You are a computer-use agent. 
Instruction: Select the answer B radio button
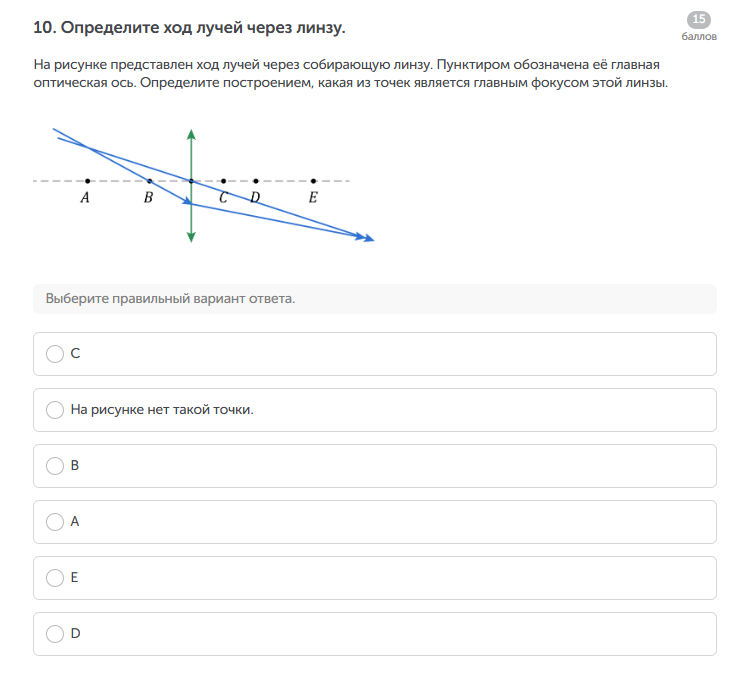pyautogui.click(x=55, y=465)
